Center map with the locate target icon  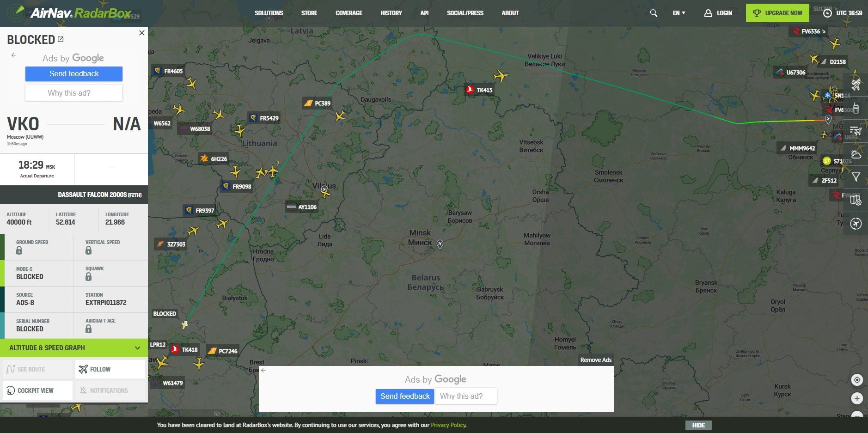[857, 380]
